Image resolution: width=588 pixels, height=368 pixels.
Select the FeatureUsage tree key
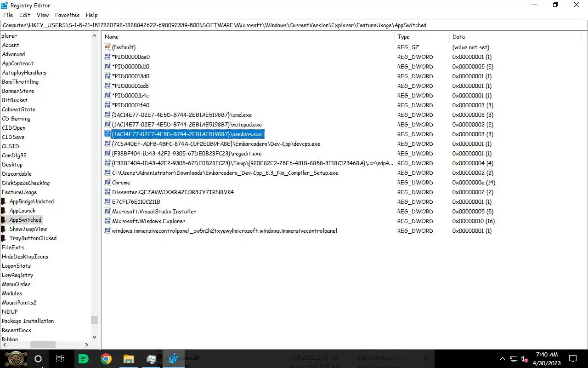point(19,192)
